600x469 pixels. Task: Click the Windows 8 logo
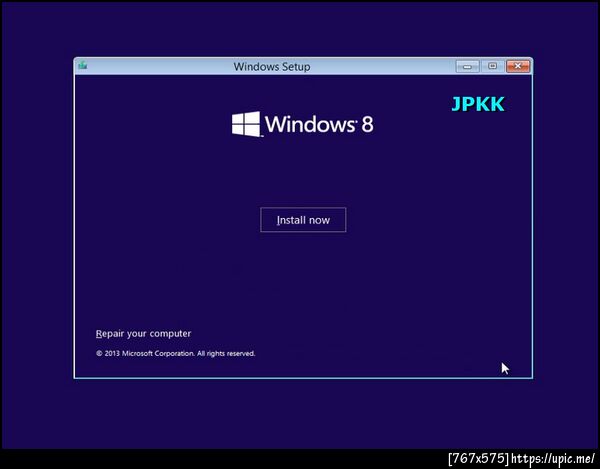(302, 124)
